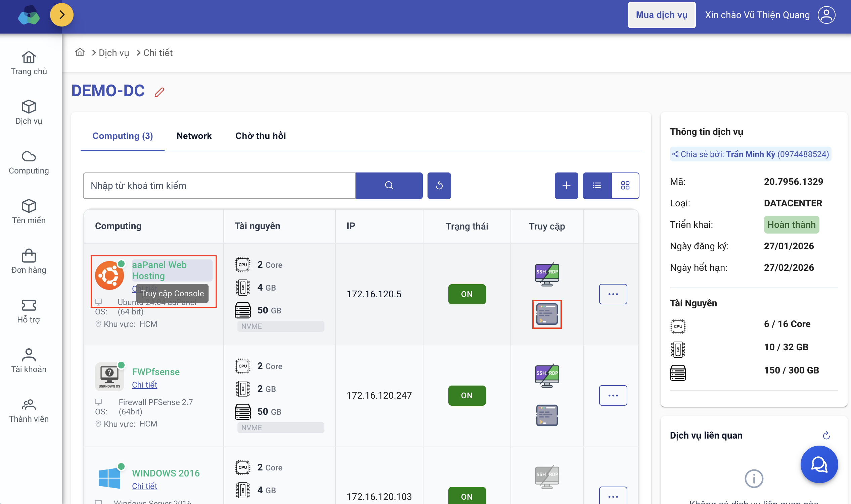Switch to list view layout

point(597,186)
